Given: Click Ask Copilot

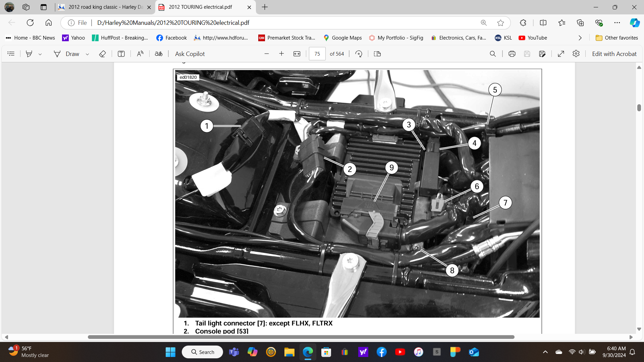Looking at the screenshot, I should [x=190, y=54].
